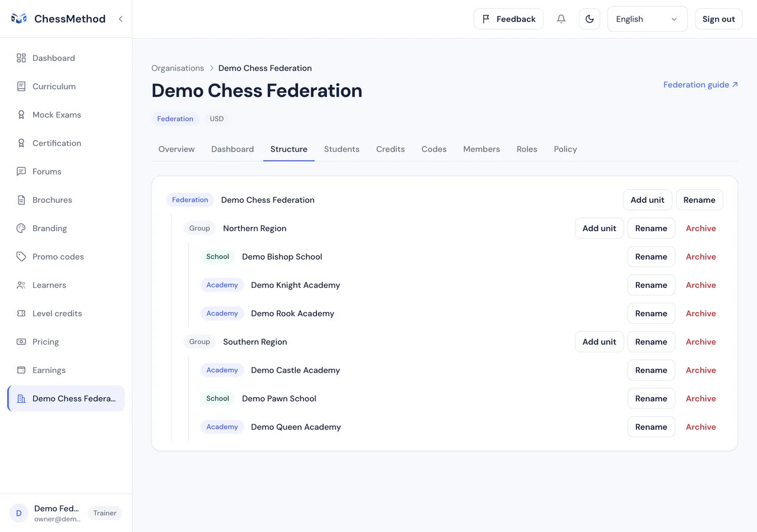The image size is (757, 532).
Task: Click the ChessMethod logo icon
Action: [19, 19]
